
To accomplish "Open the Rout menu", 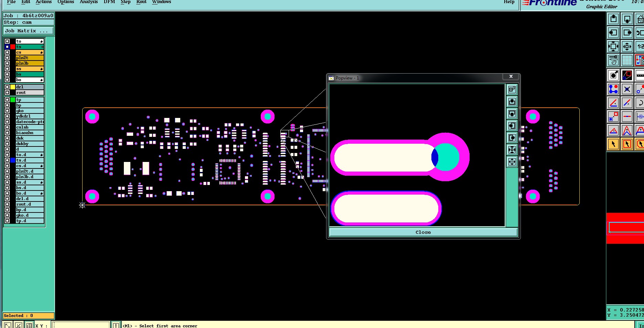I will point(141,2).
